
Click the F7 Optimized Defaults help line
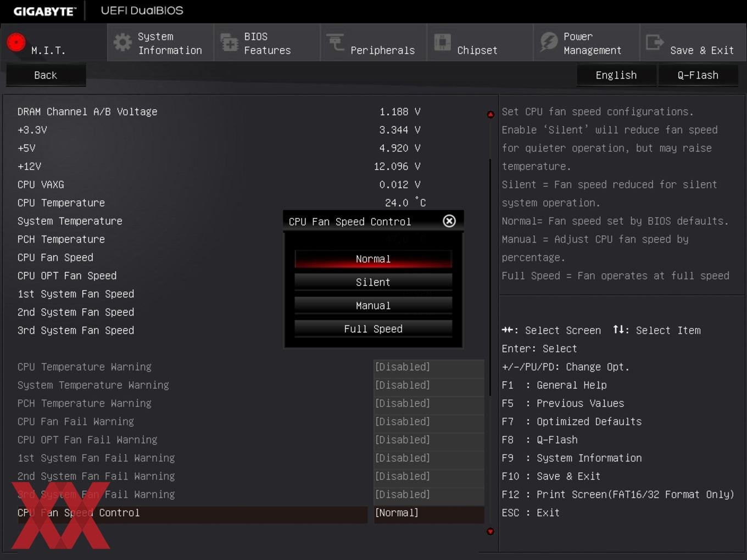pos(571,421)
